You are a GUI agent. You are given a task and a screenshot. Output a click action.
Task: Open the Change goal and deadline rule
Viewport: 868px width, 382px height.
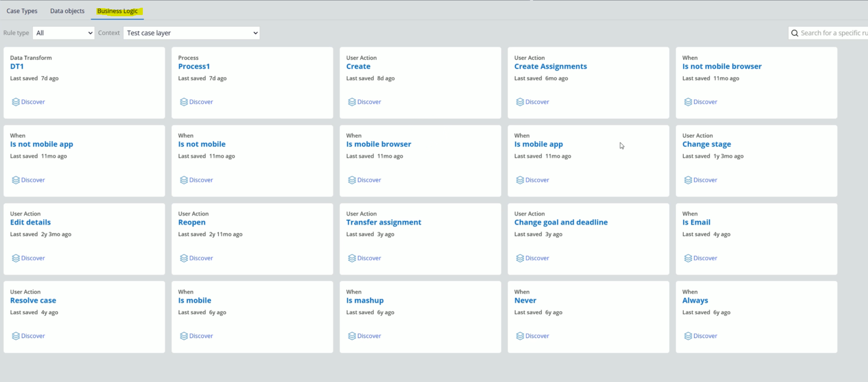pyautogui.click(x=560, y=222)
